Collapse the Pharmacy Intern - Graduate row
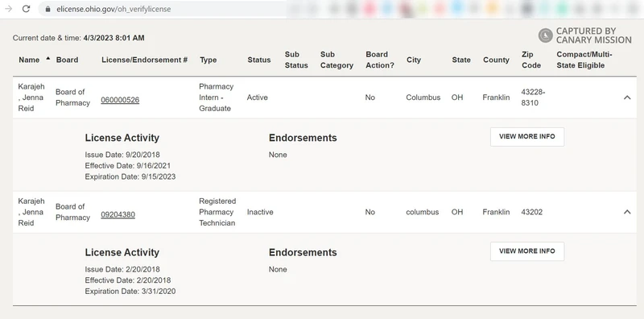 tap(627, 97)
